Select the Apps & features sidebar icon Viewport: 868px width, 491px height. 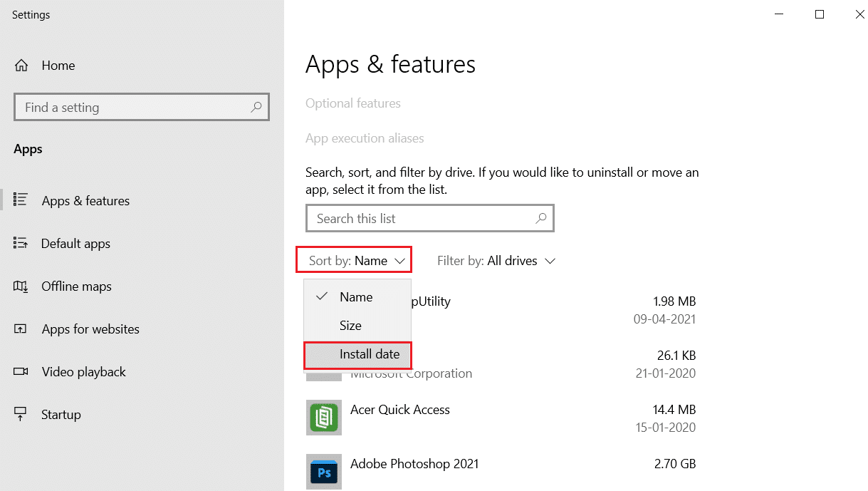click(x=22, y=200)
